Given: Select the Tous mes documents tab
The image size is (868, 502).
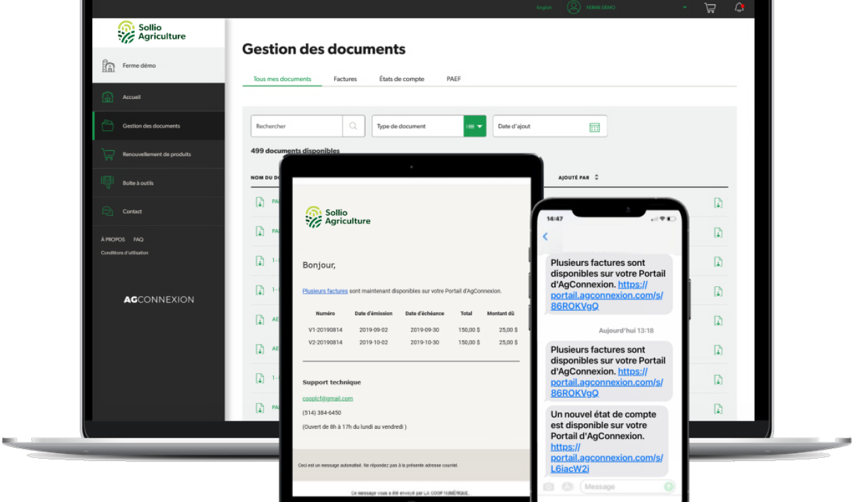Looking at the screenshot, I should point(282,79).
